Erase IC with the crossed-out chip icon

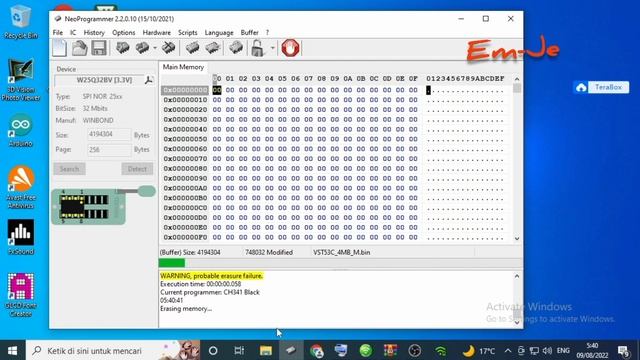click(x=168, y=48)
